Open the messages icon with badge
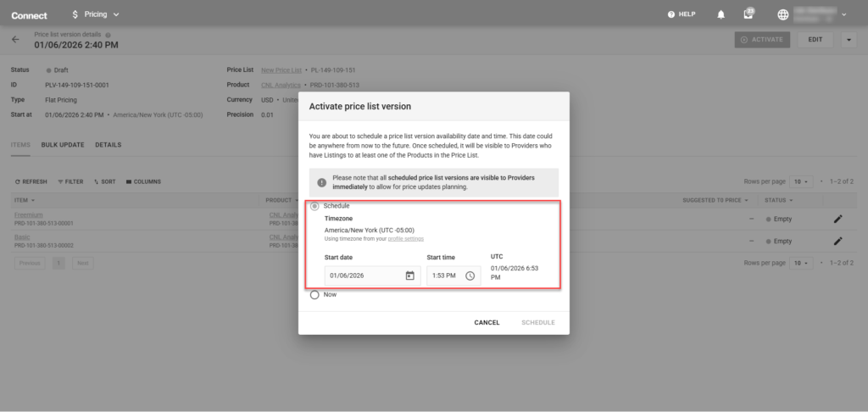The image size is (868, 412). [748, 14]
